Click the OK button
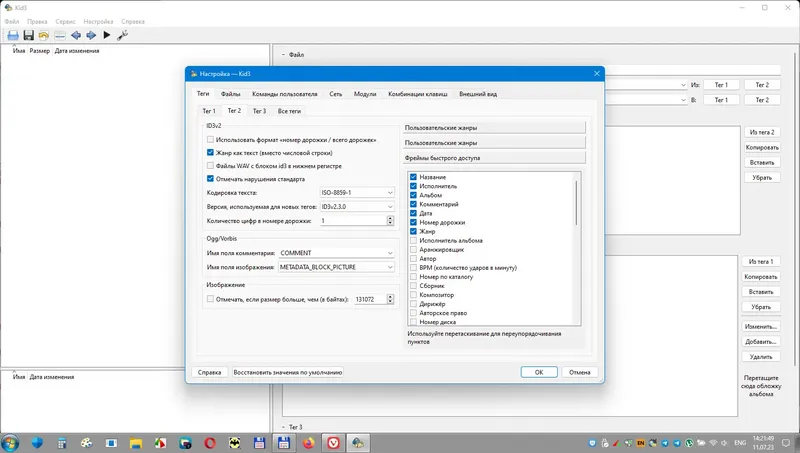Viewport: 800px width, 453px height. 539,372
